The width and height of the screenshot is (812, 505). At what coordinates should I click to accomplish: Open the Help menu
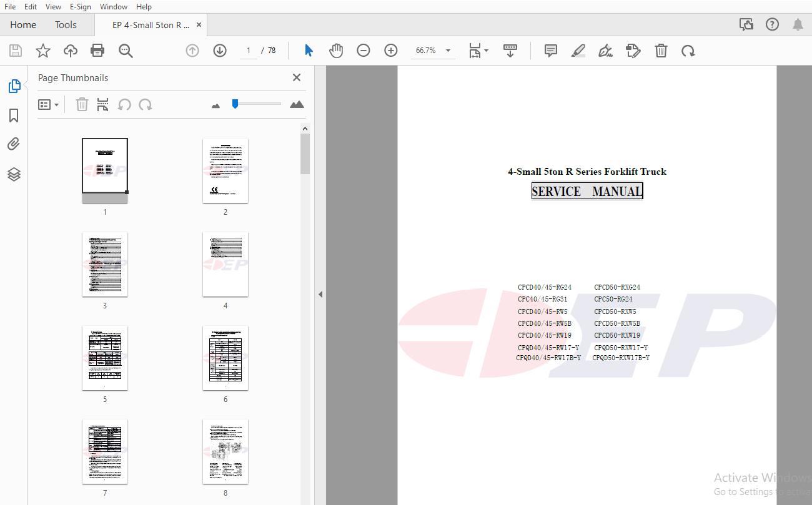click(x=144, y=7)
